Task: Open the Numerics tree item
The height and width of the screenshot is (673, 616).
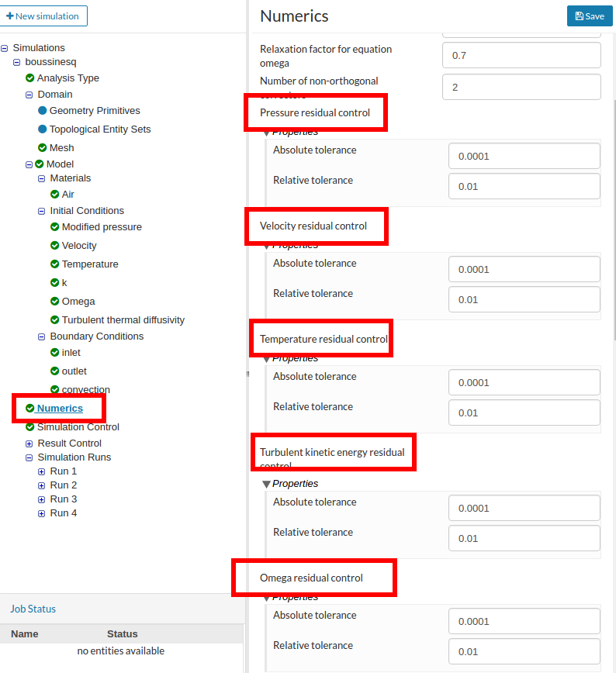Action: (60, 409)
